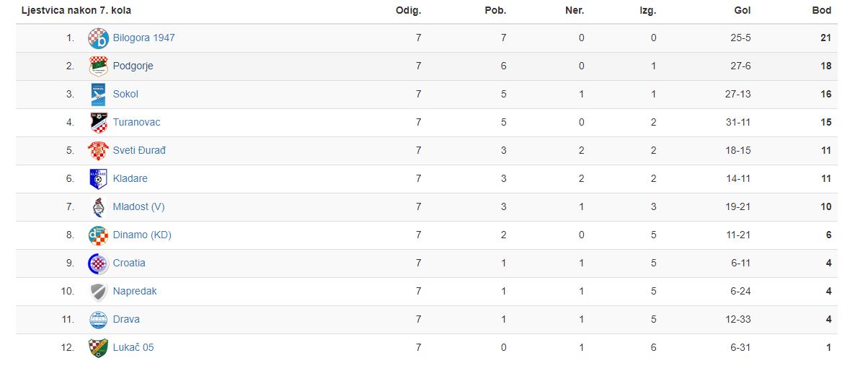Click the Turanovac club crest
Viewport: 868px width, 366px height.
tap(98, 123)
